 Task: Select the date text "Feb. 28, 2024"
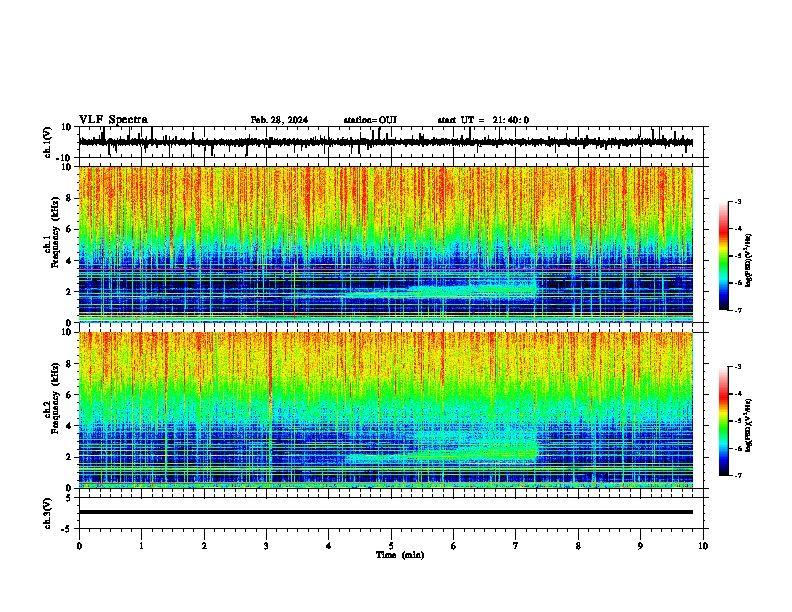[279, 120]
